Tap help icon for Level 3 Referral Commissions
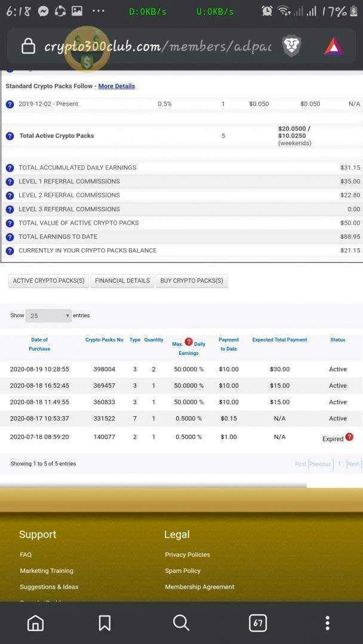Viewport: 363px width, 644px height. (x=10, y=209)
